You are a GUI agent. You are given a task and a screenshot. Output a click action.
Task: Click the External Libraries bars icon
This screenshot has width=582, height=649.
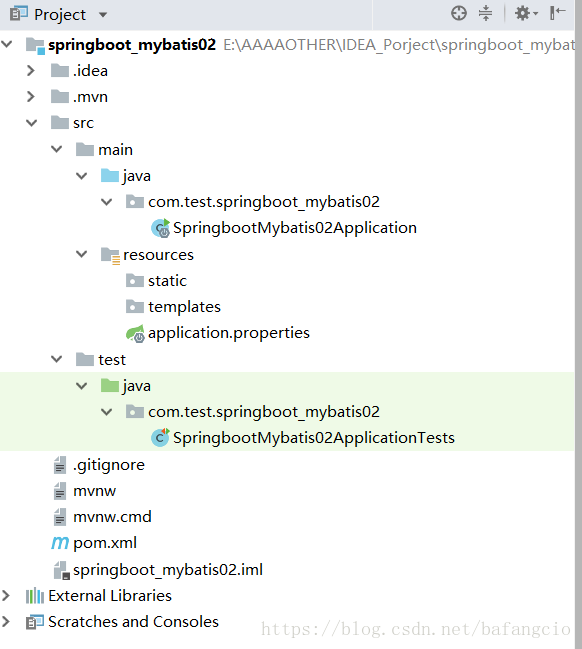click(35, 596)
